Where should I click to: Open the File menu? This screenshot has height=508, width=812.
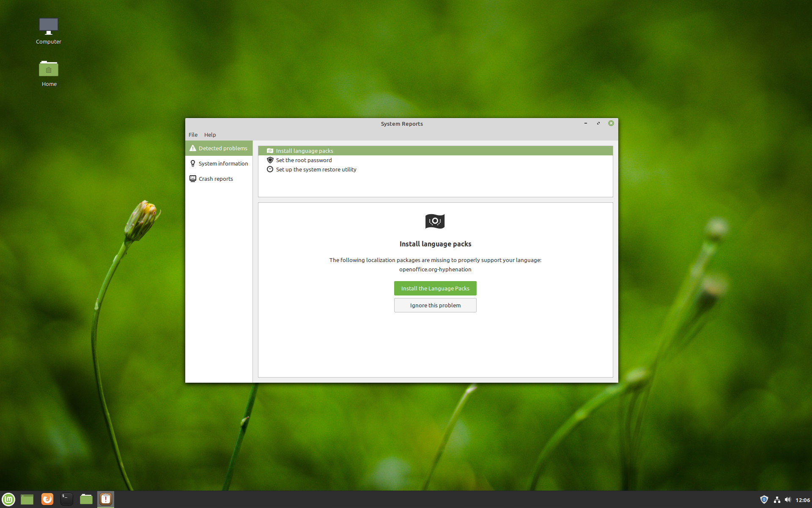click(x=193, y=135)
